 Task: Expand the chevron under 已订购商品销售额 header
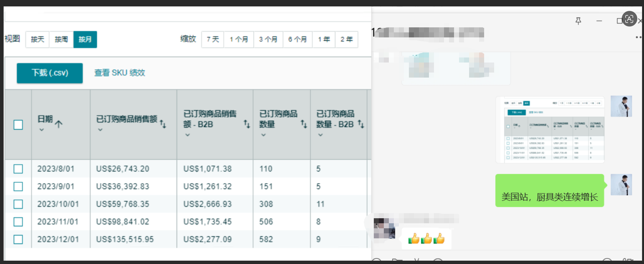[100, 129]
